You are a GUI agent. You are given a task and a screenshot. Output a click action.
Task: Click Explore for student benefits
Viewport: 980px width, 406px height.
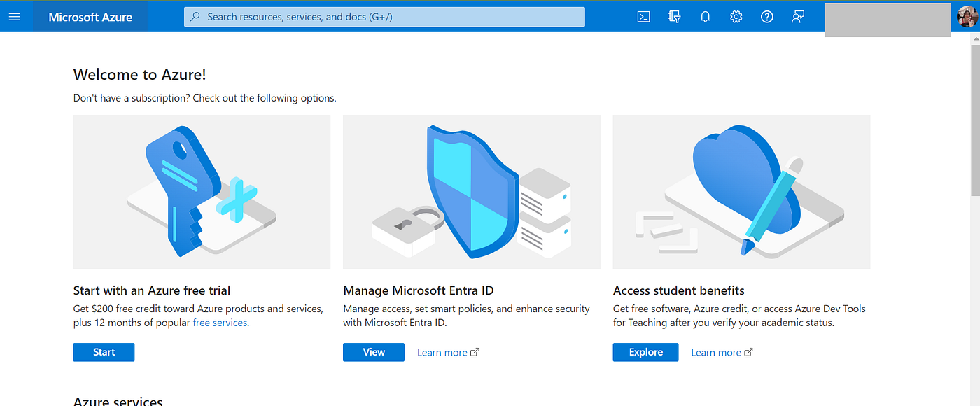[645, 352]
